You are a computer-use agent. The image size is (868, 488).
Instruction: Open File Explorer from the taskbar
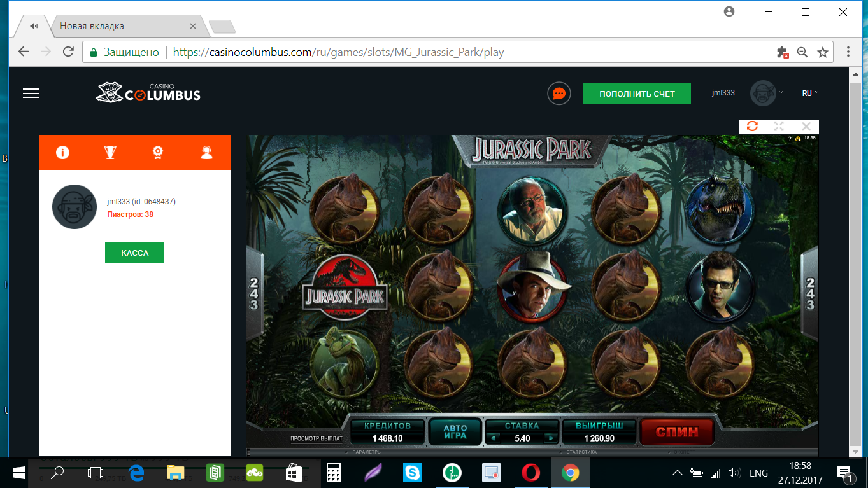[x=175, y=472]
